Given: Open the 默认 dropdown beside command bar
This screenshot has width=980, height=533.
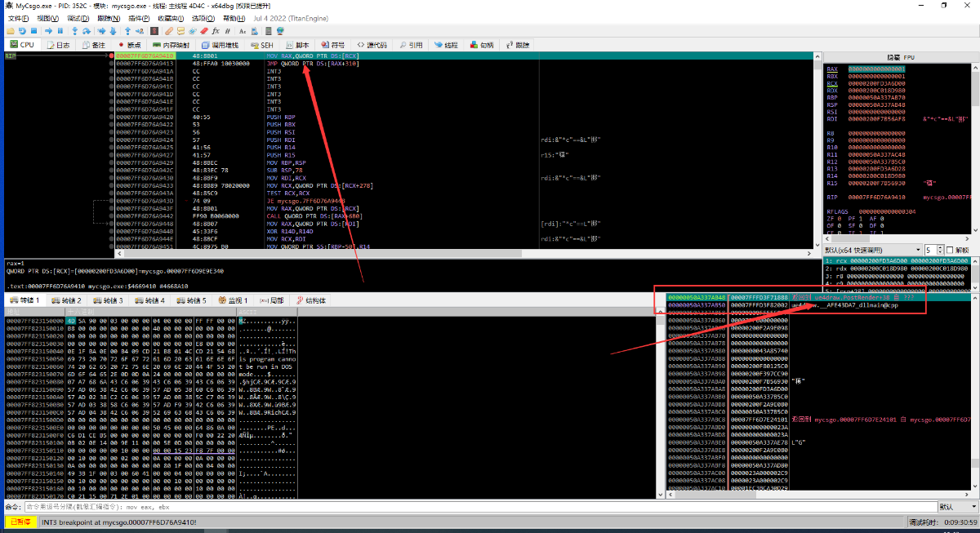Looking at the screenshot, I should pyautogui.click(x=956, y=507).
